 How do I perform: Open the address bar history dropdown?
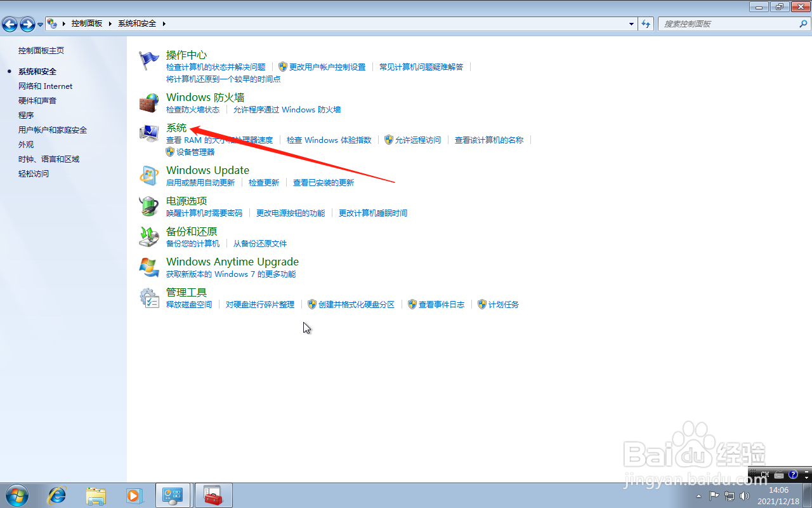pyautogui.click(x=631, y=23)
